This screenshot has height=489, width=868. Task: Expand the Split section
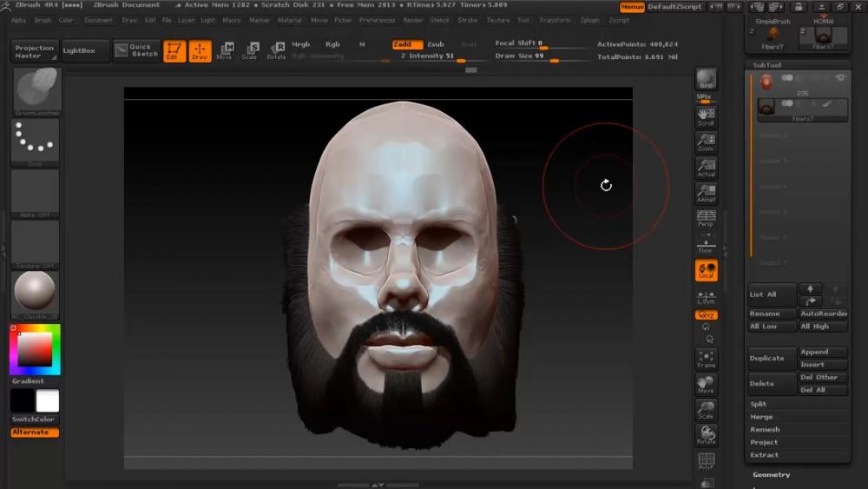point(759,404)
